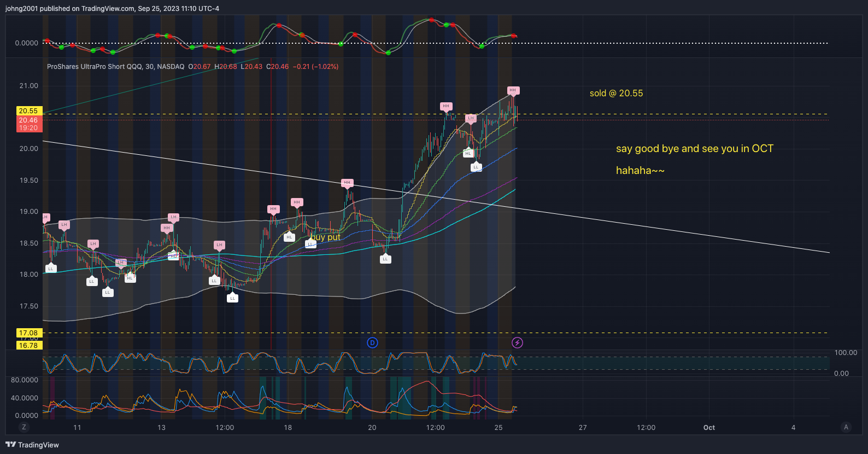Click the 17.50 price axis label
Image resolution: width=868 pixels, height=454 pixels.
[29, 306]
